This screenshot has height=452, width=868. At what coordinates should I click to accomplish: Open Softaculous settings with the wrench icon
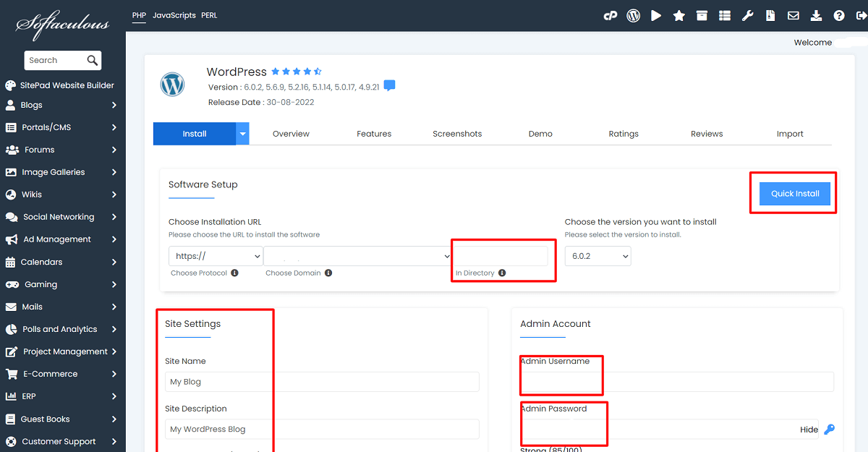click(747, 15)
